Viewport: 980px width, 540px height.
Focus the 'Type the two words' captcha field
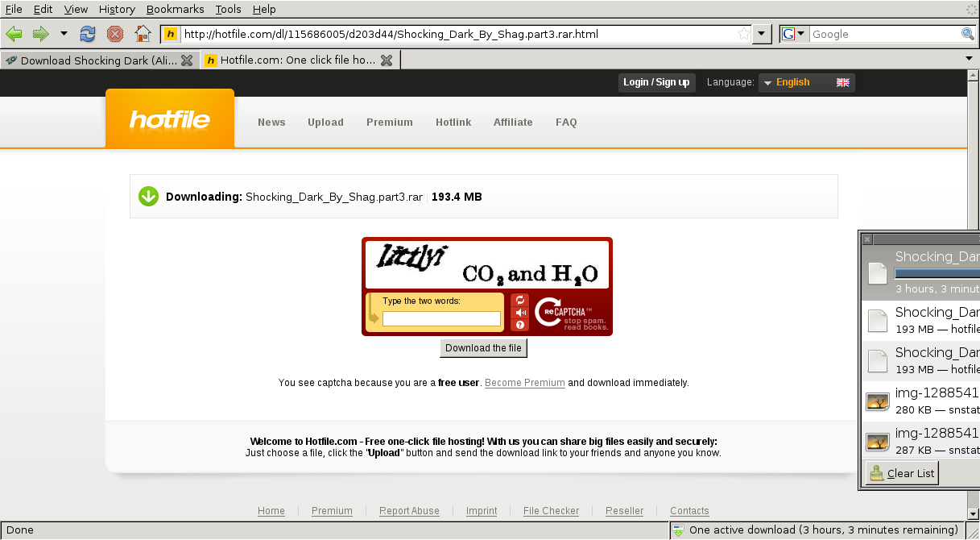click(441, 318)
